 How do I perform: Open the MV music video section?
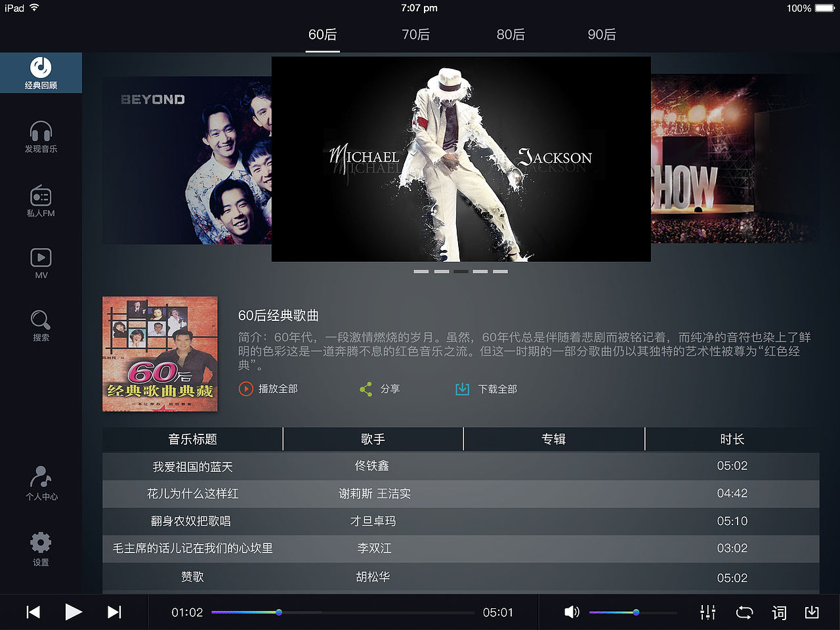coord(41,262)
